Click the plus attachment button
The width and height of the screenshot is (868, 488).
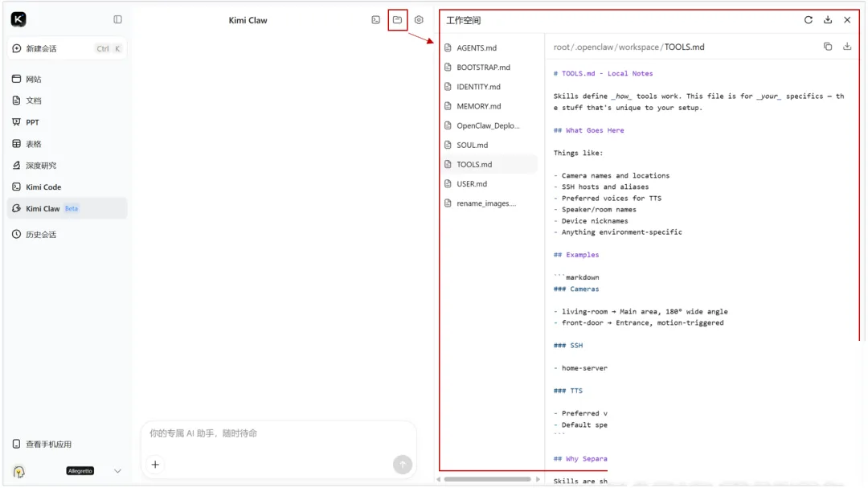coord(156,465)
